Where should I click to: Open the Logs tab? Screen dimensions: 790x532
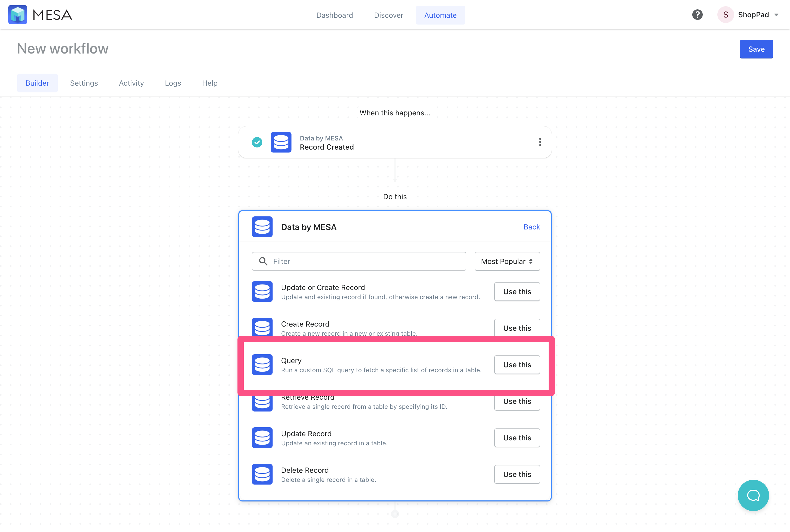coord(173,83)
